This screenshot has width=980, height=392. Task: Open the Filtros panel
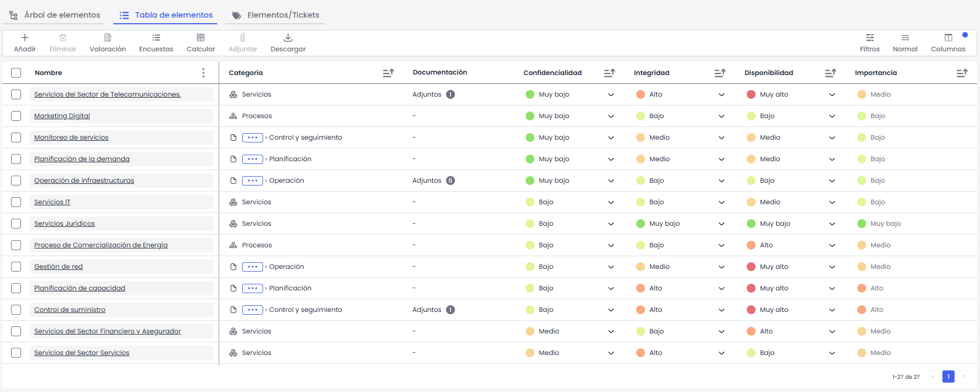(869, 38)
